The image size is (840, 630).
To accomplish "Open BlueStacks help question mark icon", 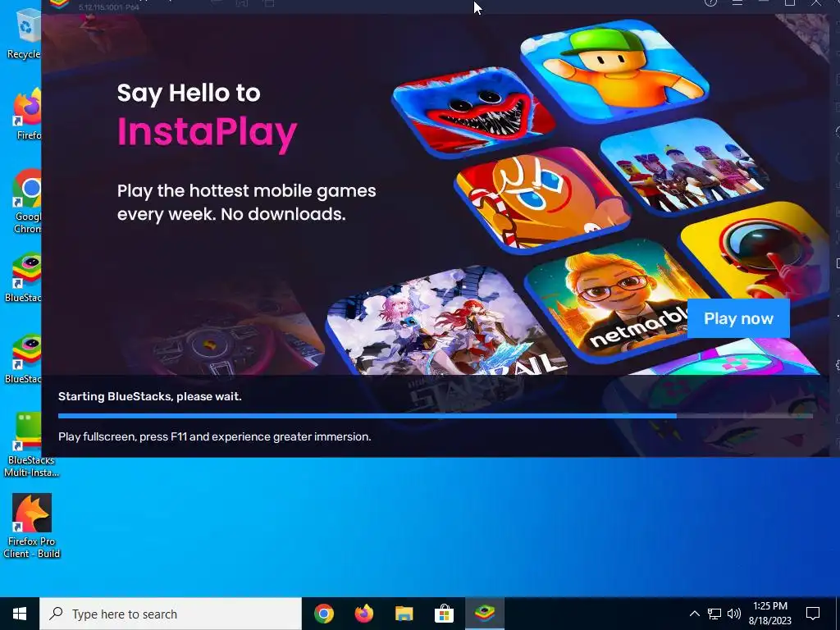I will [710, 2].
